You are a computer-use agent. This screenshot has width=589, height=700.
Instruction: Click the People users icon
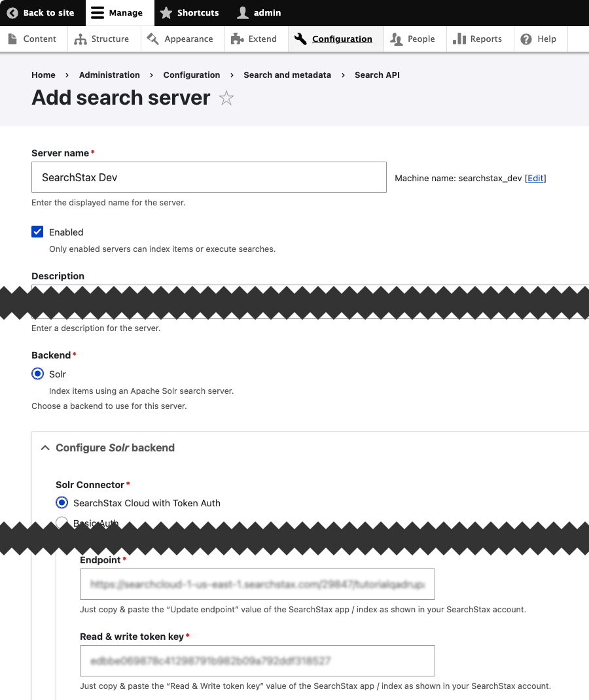[x=396, y=39]
